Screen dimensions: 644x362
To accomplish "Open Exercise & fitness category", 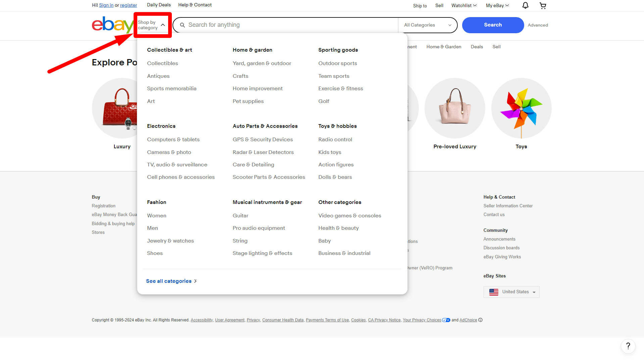I will [341, 89].
